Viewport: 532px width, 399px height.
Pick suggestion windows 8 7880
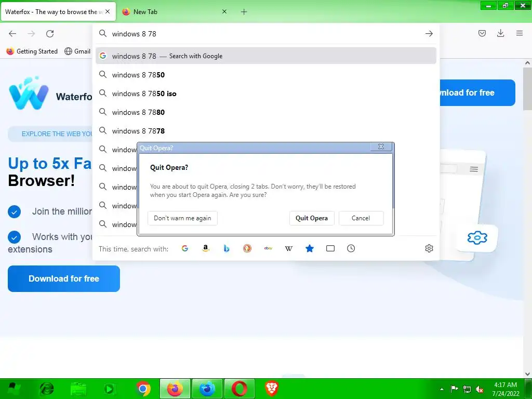click(265, 112)
